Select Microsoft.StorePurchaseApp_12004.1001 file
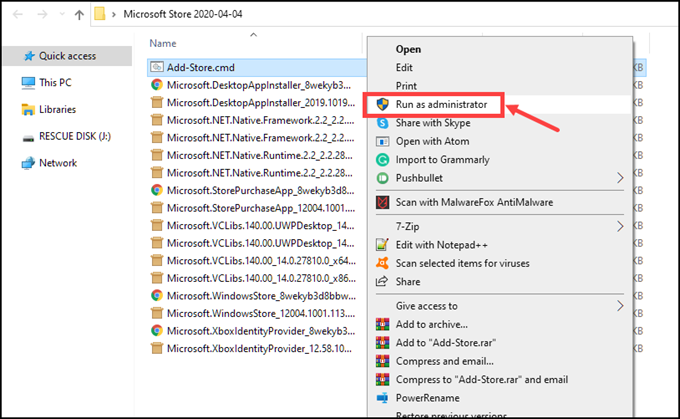680x419 pixels. tap(261, 208)
